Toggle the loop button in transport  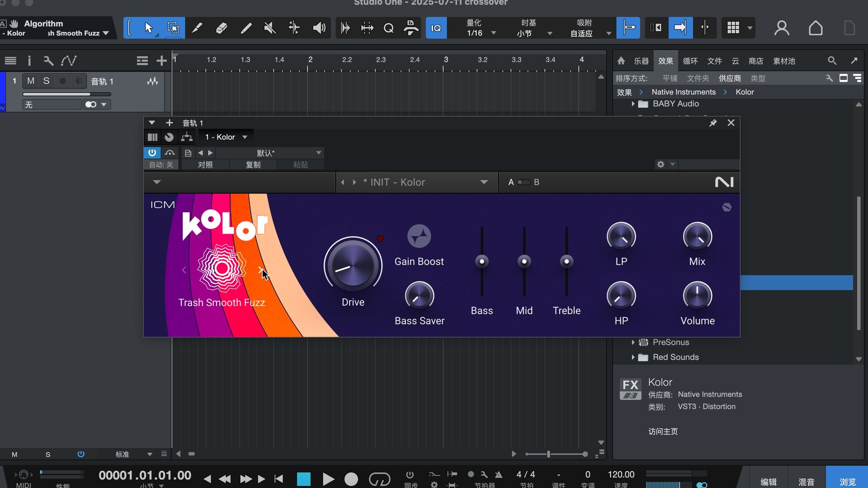point(379,479)
